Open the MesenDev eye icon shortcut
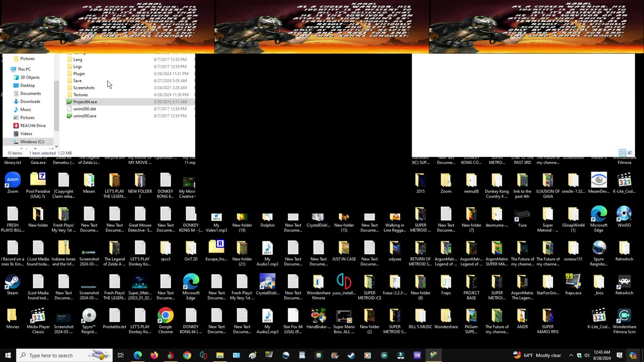 click(599, 183)
